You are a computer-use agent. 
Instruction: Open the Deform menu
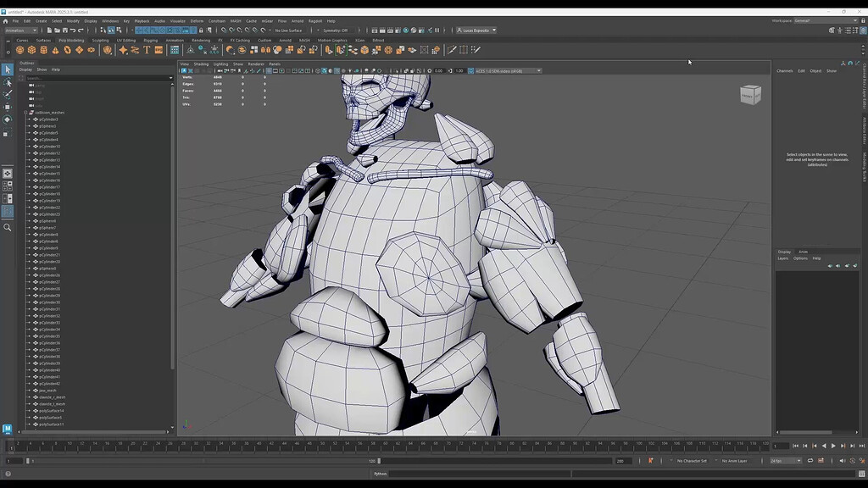[197, 21]
